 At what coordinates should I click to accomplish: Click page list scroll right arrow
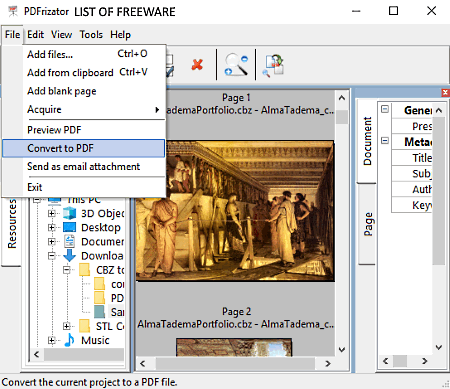point(328,363)
